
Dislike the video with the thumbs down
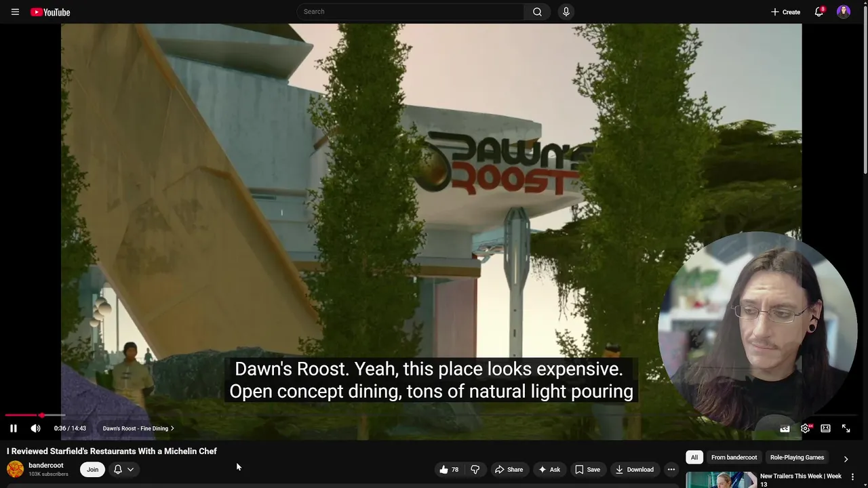tap(475, 469)
